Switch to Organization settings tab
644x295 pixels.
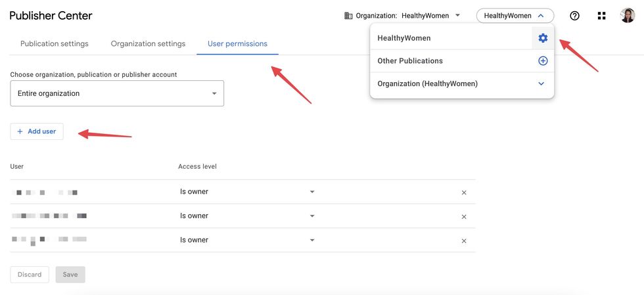click(148, 43)
